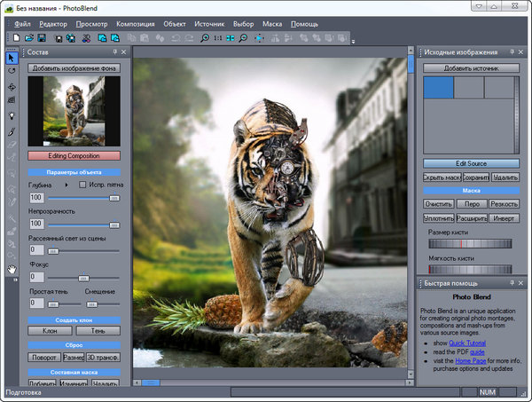Open the Маска menu
The image size is (532, 402).
pos(273,22)
